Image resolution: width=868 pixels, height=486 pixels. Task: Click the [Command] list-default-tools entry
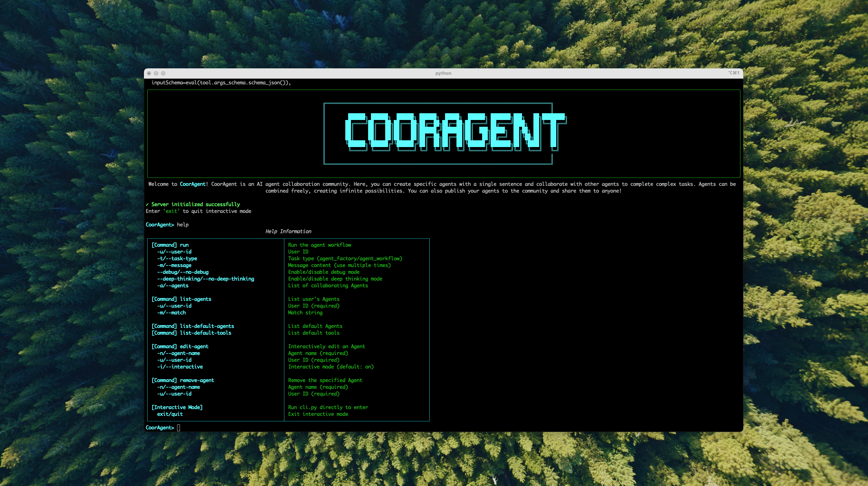191,333
